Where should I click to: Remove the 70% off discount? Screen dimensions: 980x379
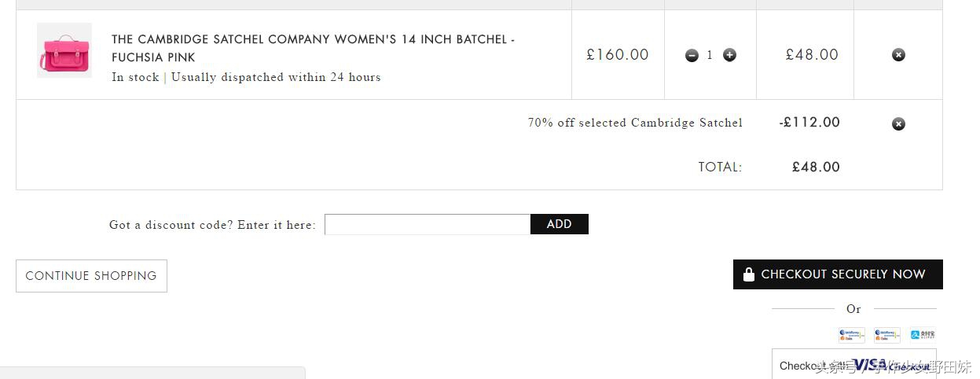tap(898, 123)
